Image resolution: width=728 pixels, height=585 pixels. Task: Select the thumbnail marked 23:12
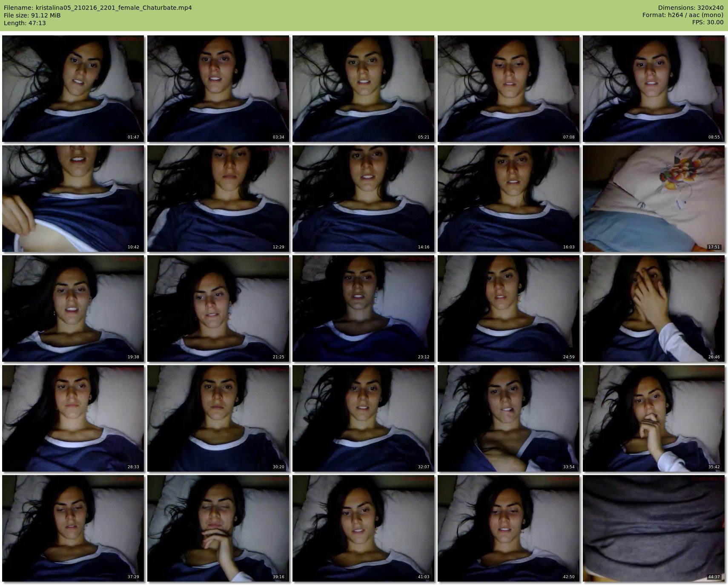pos(363,308)
